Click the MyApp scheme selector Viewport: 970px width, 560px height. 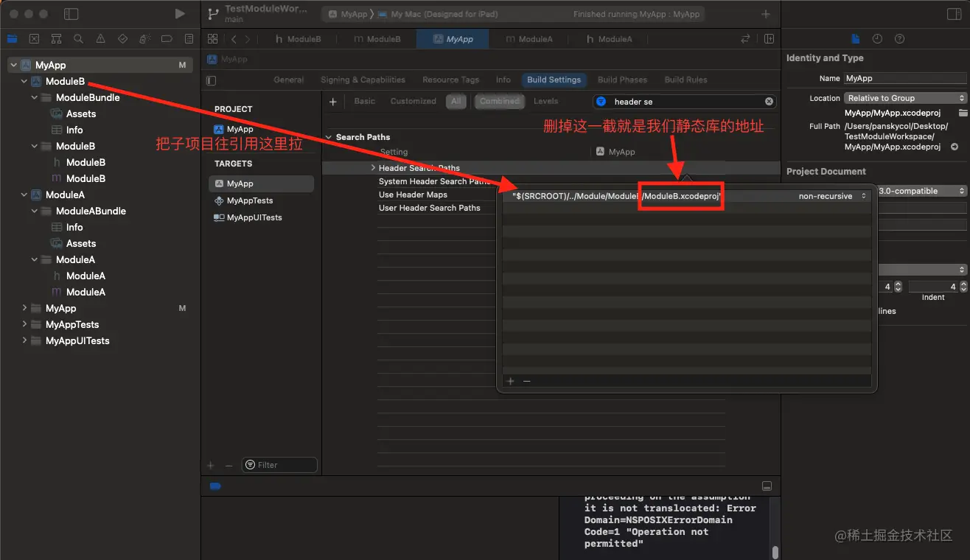[x=349, y=14]
